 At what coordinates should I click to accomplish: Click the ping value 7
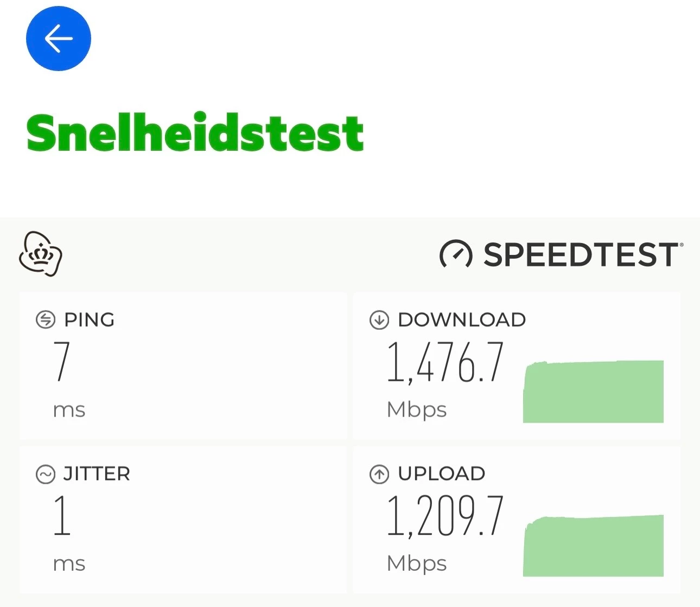click(62, 361)
